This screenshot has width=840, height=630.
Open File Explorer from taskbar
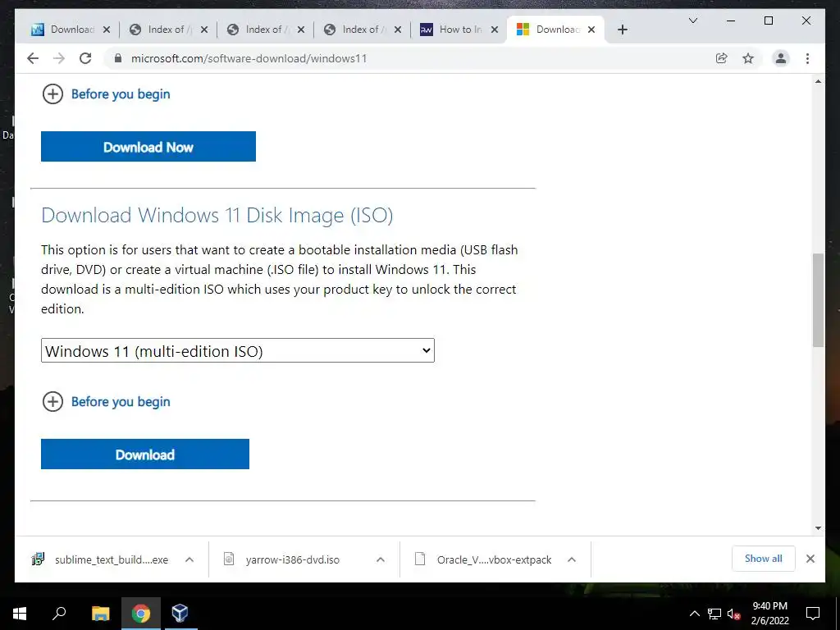point(100,614)
